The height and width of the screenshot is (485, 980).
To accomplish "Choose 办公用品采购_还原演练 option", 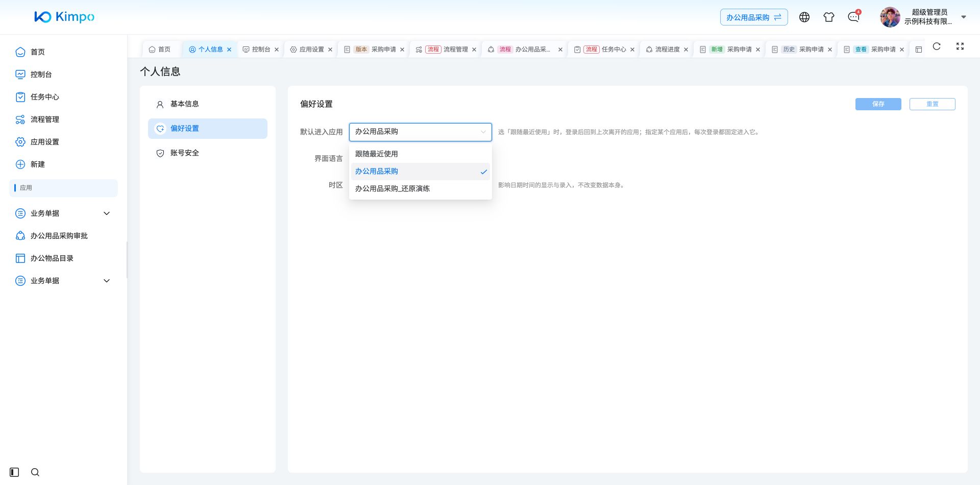I will pyautogui.click(x=421, y=189).
